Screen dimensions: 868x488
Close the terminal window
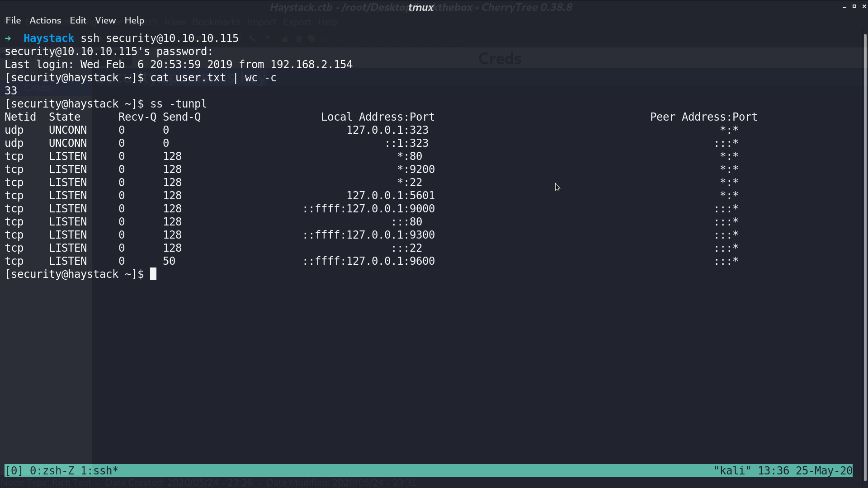[x=864, y=7]
